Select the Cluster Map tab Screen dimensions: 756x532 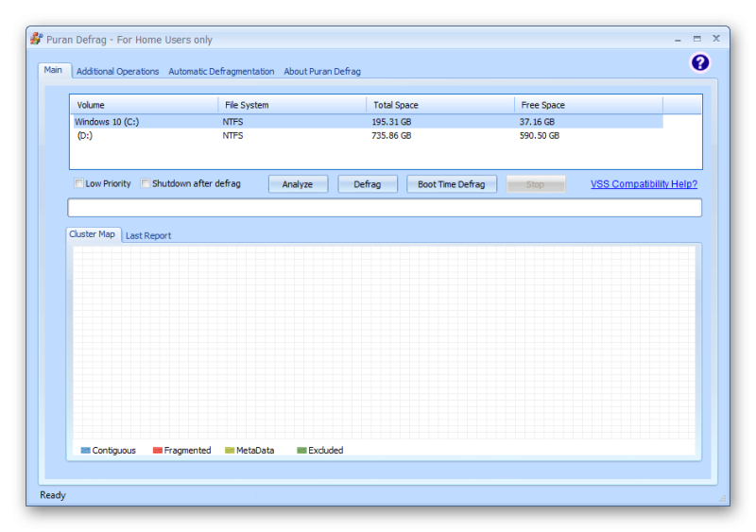(x=92, y=234)
